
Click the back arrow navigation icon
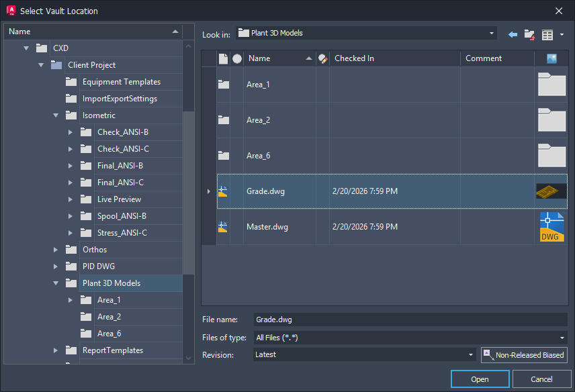click(x=513, y=35)
